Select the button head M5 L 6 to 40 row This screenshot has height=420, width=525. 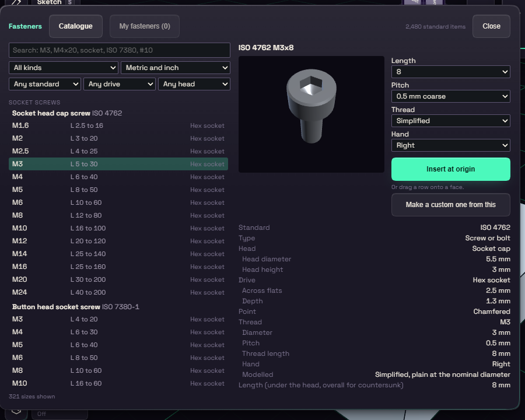[x=118, y=345]
